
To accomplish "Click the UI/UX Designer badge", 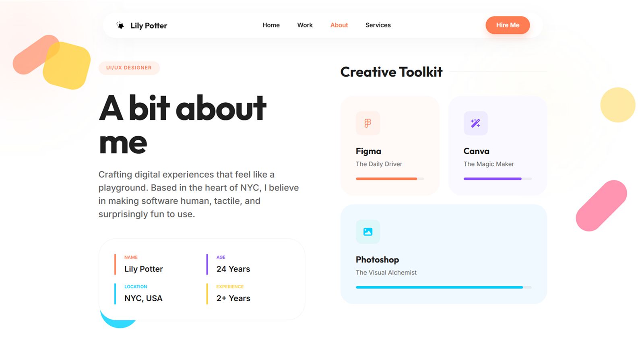I will coord(129,68).
